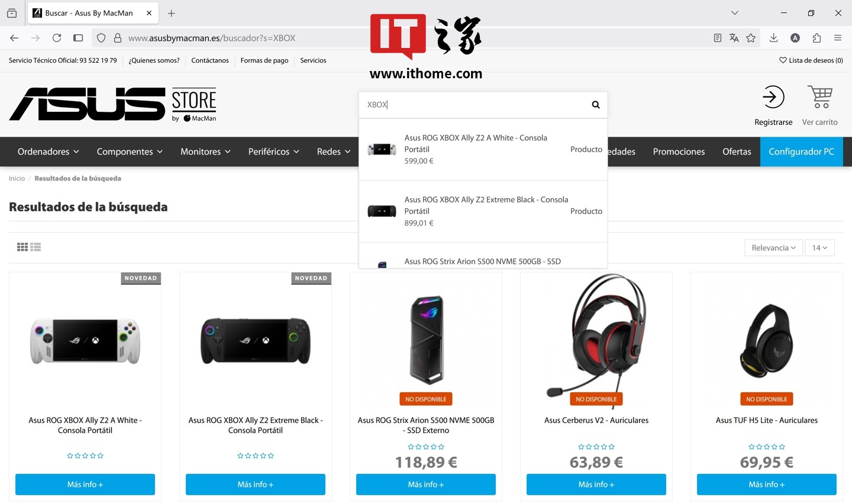The image size is (852, 504).
Task: Open the Ver carrito shopping cart
Action: (820, 97)
